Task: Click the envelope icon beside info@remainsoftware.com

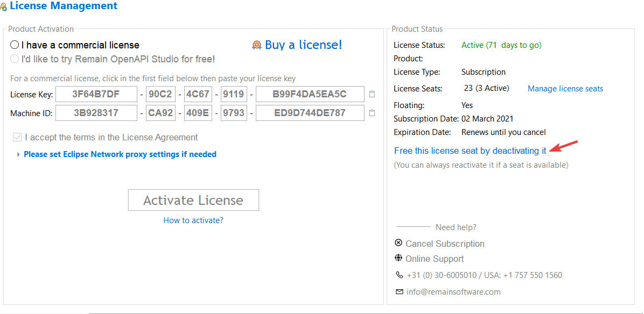Action: click(399, 292)
